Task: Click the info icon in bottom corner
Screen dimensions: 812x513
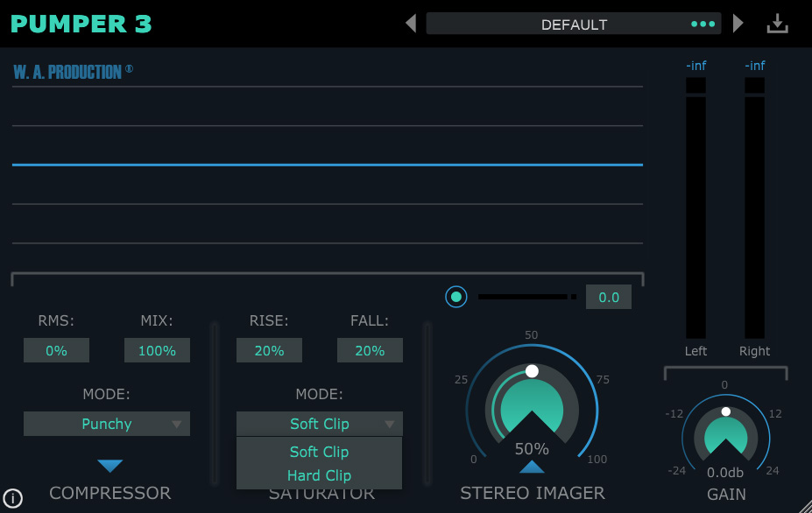Action: point(12,499)
